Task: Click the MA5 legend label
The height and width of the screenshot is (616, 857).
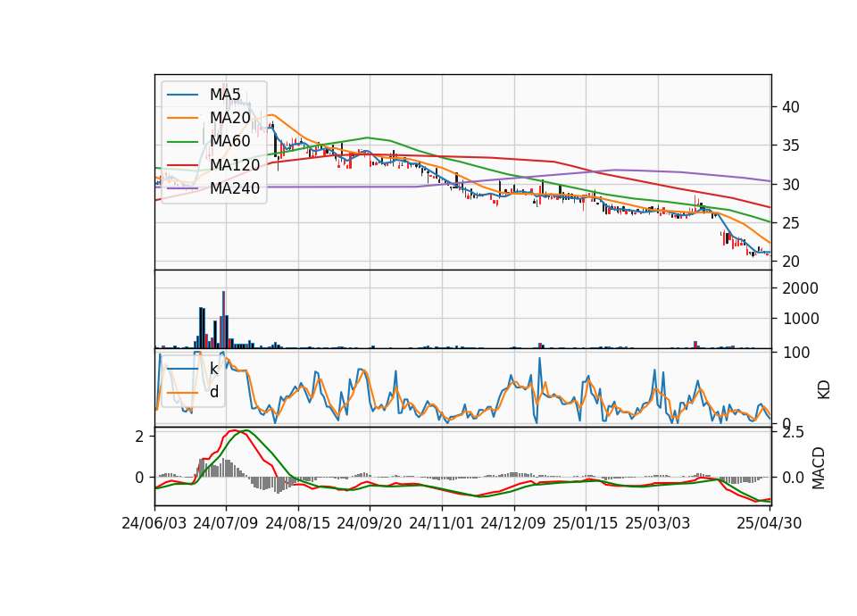Action: pyautogui.click(x=225, y=95)
